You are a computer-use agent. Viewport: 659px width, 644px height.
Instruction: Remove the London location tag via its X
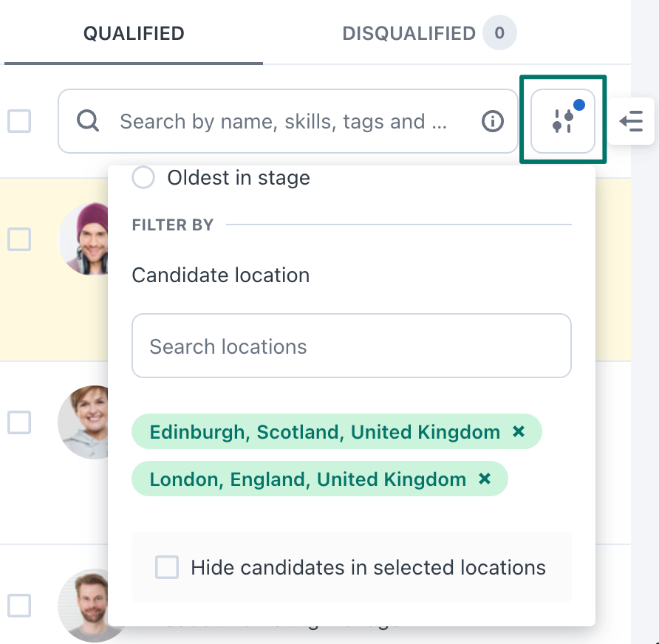tap(485, 479)
